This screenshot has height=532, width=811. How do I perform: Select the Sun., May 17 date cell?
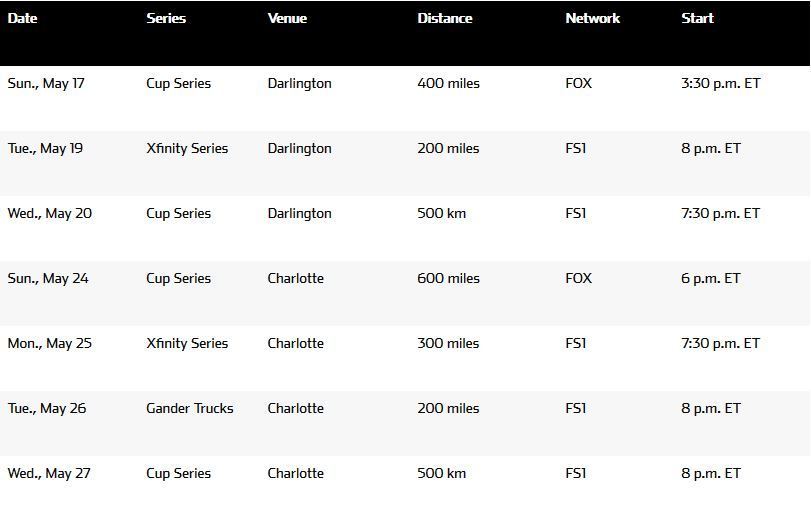pyautogui.click(x=46, y=83)
